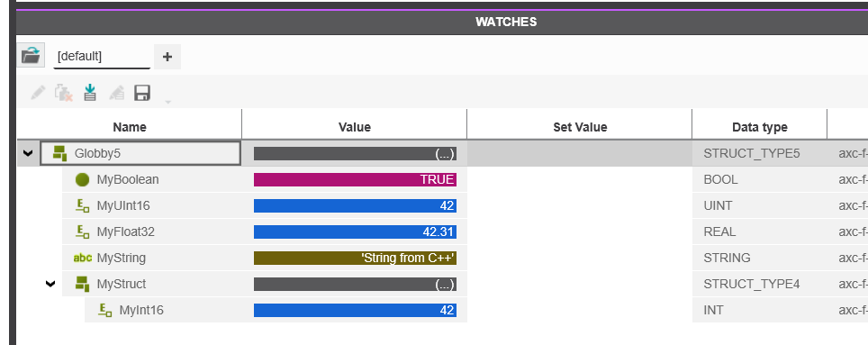The height and width of the screenshot is (345, 868).
Task: Add a new watch list with plus button
Action: (x=167, y=57)
